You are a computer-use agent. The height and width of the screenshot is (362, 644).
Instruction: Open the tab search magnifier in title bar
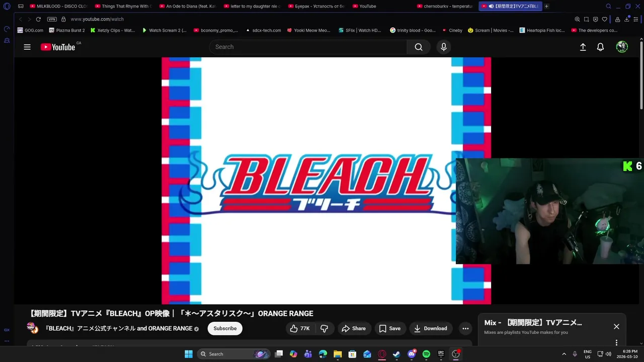[x=608, y=6]
